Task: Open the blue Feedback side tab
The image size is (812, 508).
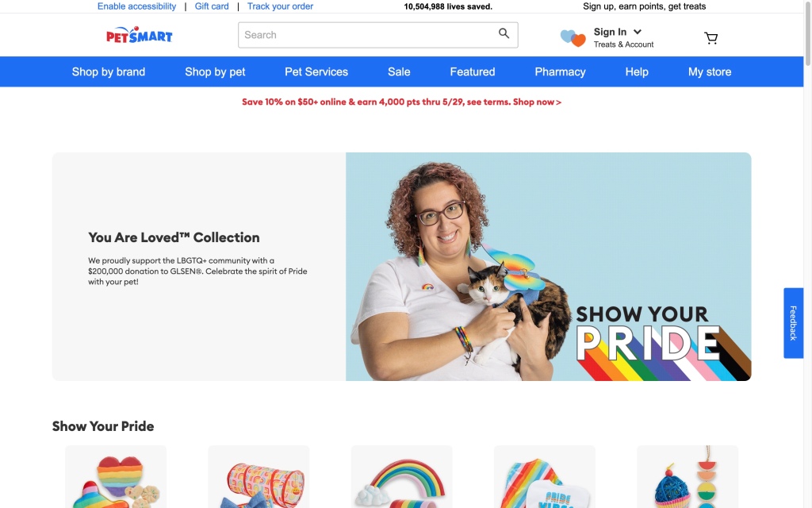Action: 793,323
